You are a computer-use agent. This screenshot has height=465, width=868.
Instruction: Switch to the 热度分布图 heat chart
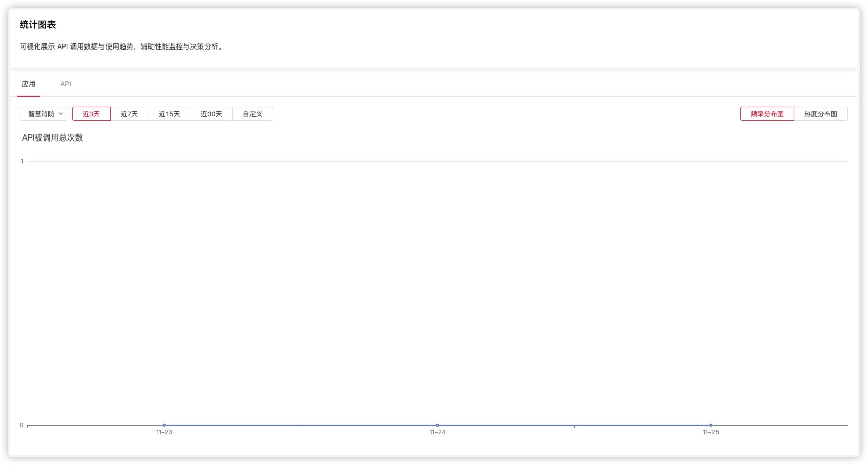(821, 114)
